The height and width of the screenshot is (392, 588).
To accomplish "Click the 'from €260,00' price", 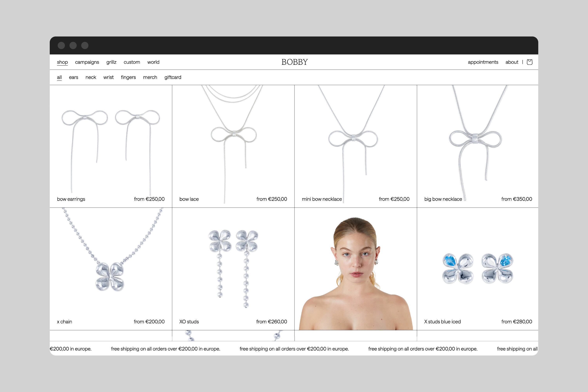I will click(x=271, y=321).
